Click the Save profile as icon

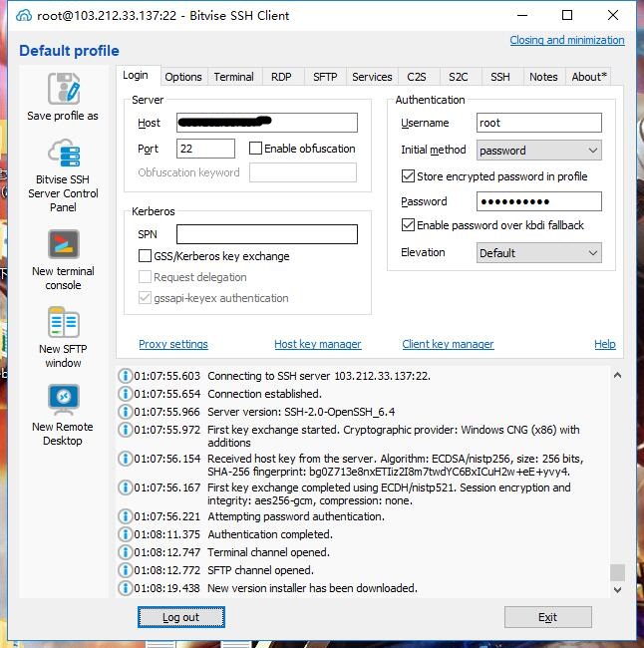[x=63, y=90]
